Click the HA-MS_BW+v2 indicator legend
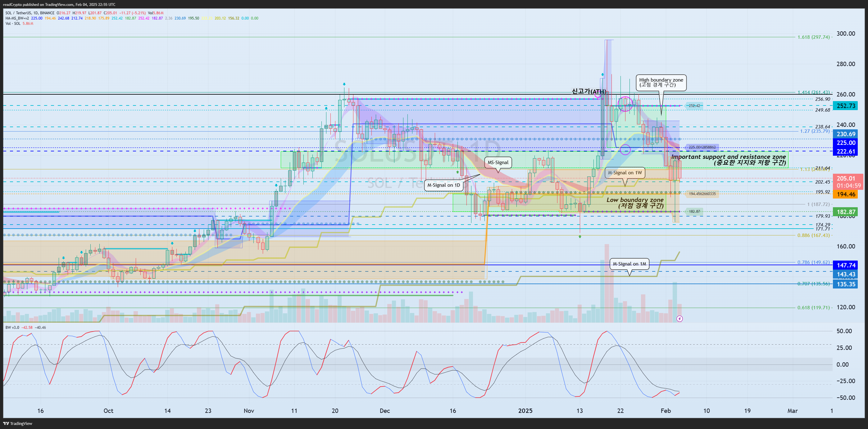 [17, 18]
